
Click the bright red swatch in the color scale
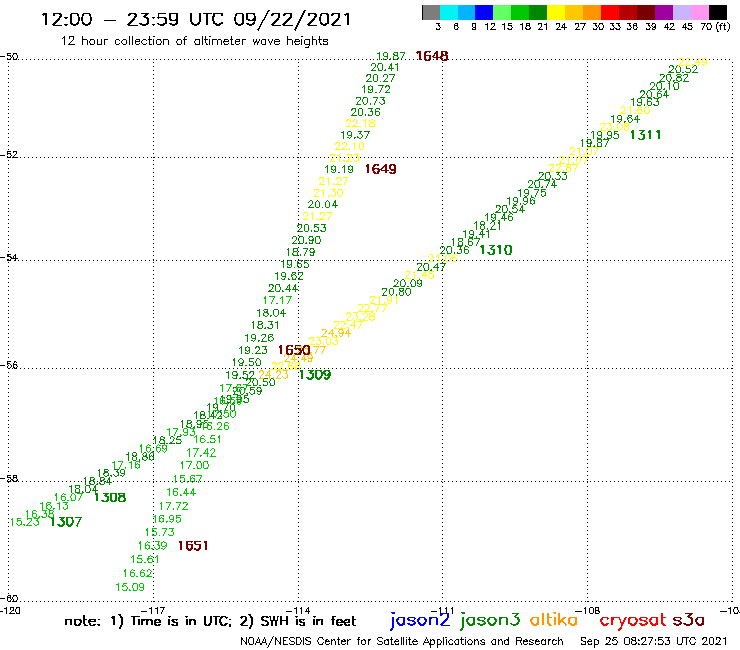pos(610,12)
